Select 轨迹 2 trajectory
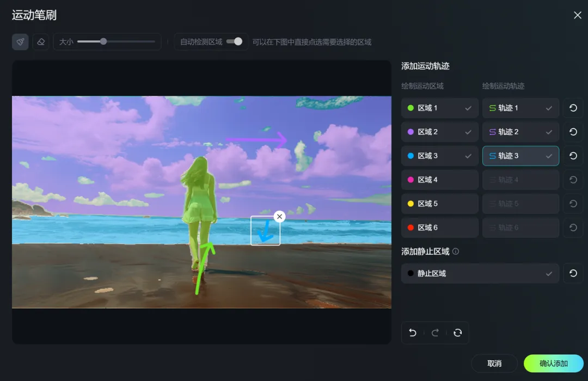This screenshot has width=588, height=381. [x=520, y=132]
